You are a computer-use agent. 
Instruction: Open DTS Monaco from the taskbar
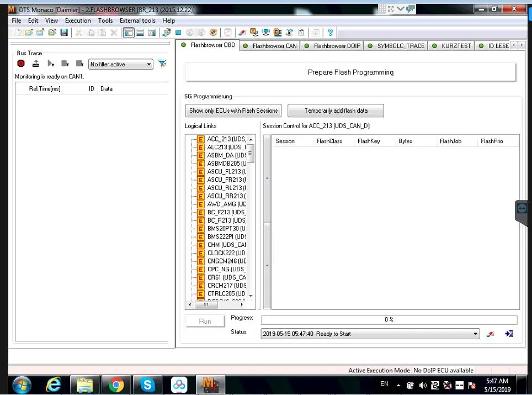[210, 385]
